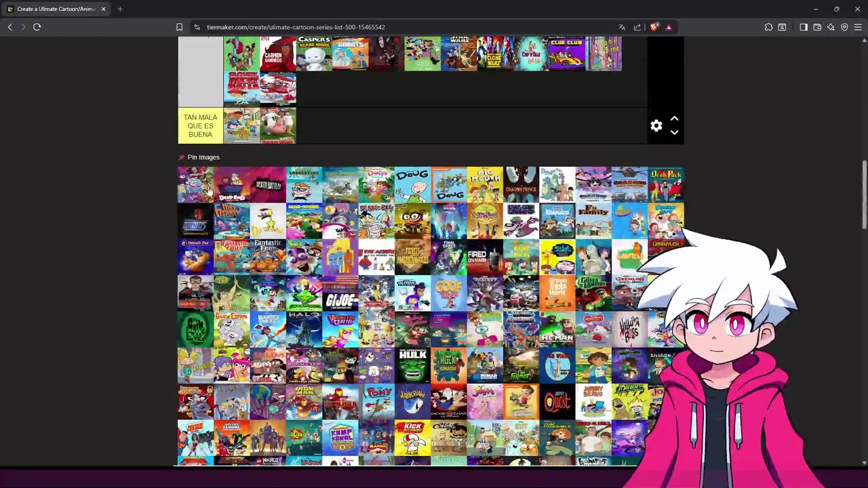Select the Jabberjaw shark image
This screenshot has width=868, height=488.
coord(412,401)
